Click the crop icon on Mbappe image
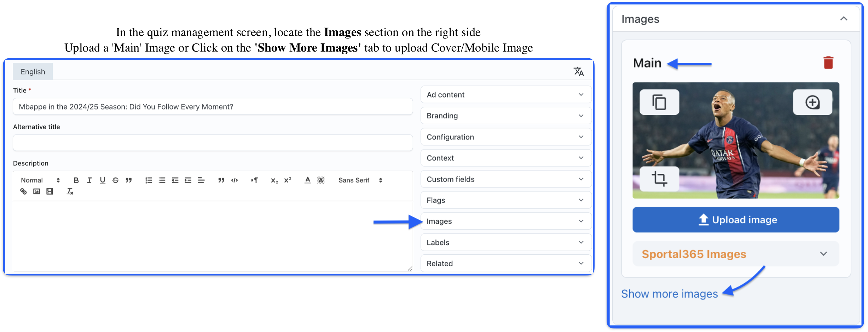868x332 pixels. [x=659, y=179]
